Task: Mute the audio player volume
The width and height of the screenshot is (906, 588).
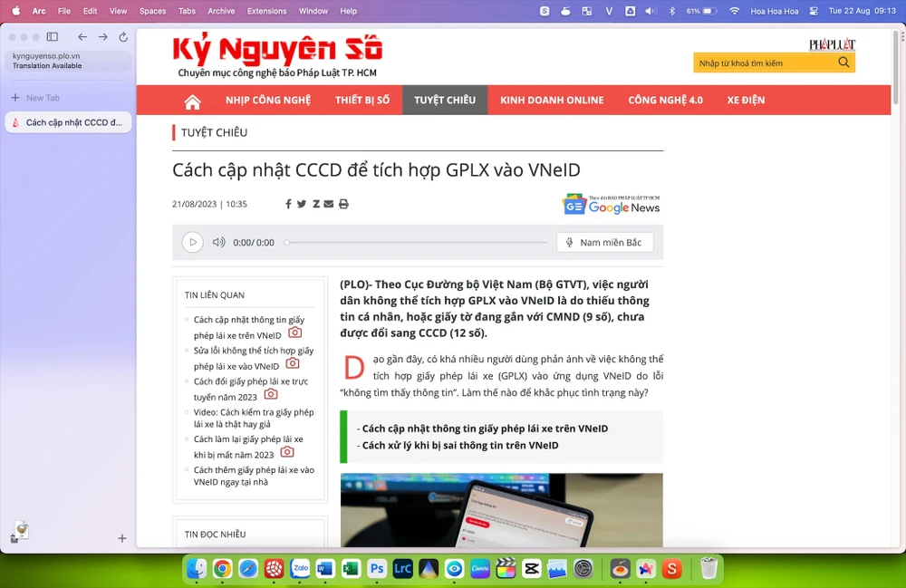Action: click(218, 243)
